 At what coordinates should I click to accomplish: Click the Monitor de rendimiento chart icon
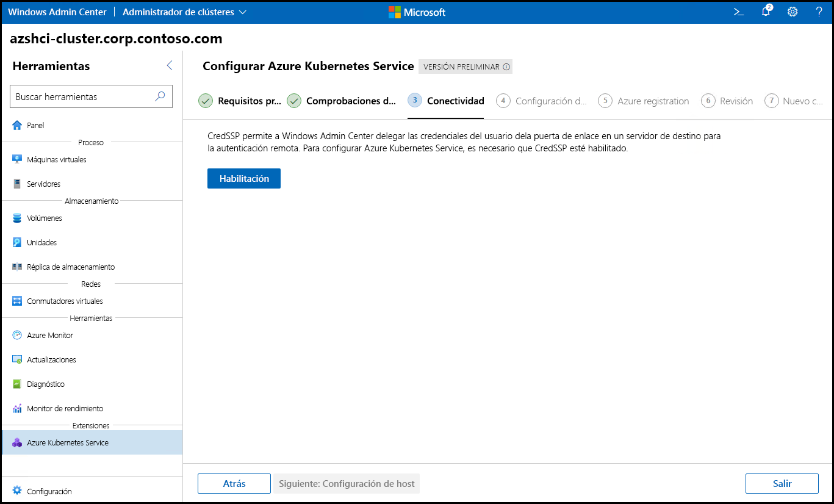17,408
